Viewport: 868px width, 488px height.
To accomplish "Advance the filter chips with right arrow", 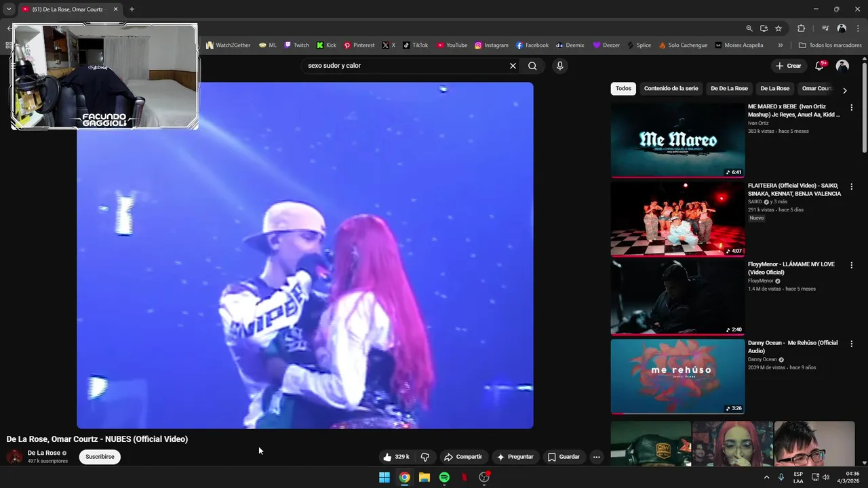I will click(x=844, y=90).
